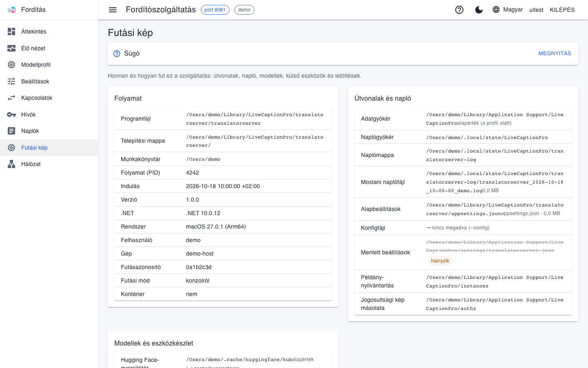The width and height of the screenshot is (588, 368).
Task: Click the Hívók key icon
Action: click(x=11, y=114)
